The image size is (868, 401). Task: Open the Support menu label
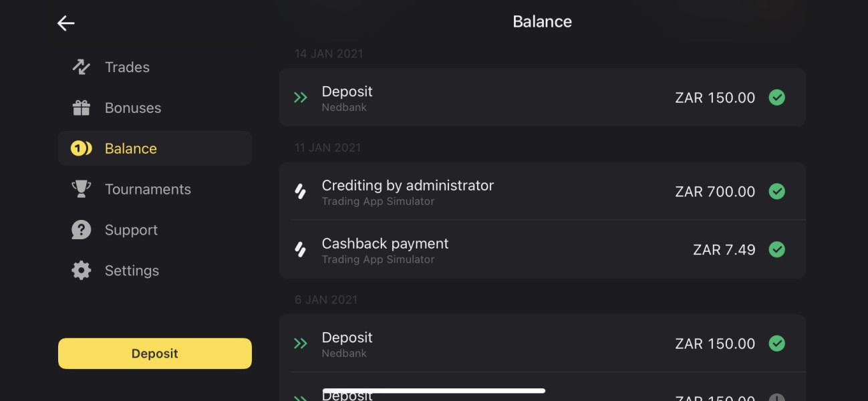pyautogui.click(x=131, y=230)
